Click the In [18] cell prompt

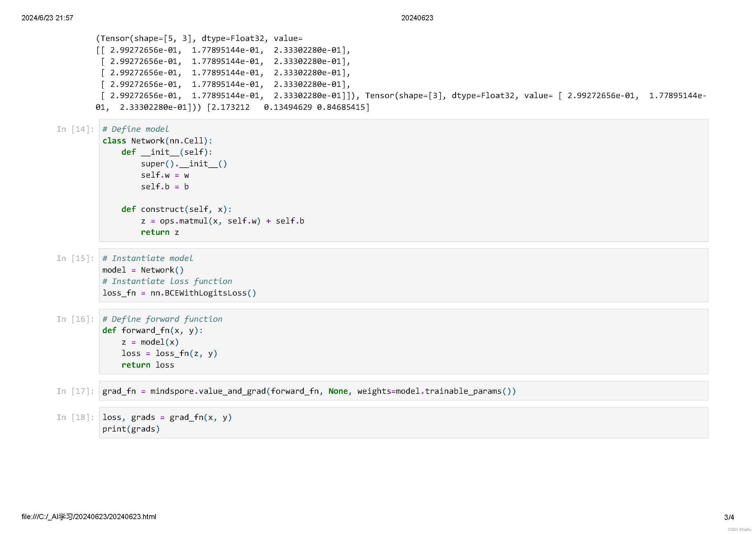(x=75, y=418)
